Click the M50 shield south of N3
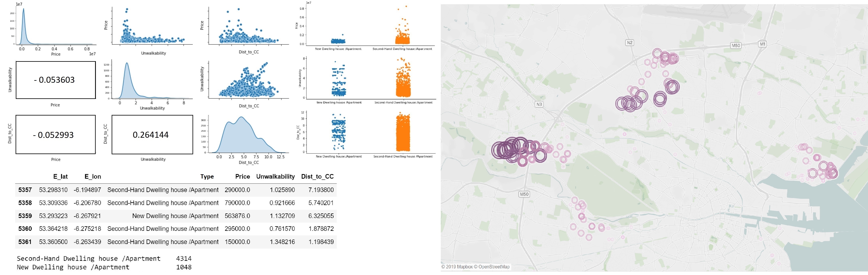The width and height of the screenshot is (868, 275). 524,194
